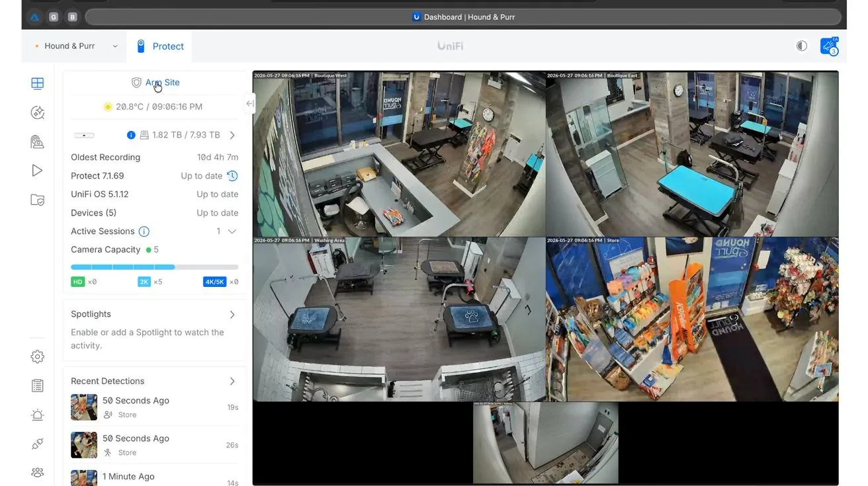Click the light blue 2K badge
This screenshot has height=486, width=868.
click(x=144, y=282)
